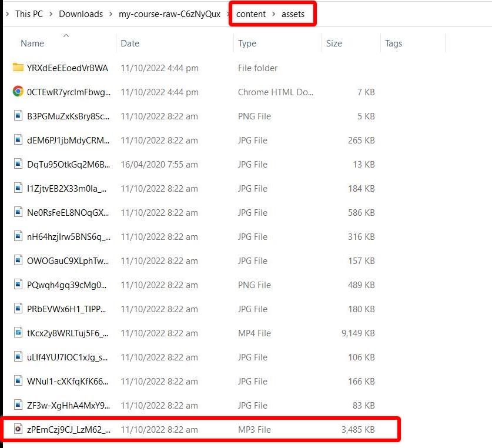
Task: Click the assets breadcrumb segment
Action: coord(293,14)
